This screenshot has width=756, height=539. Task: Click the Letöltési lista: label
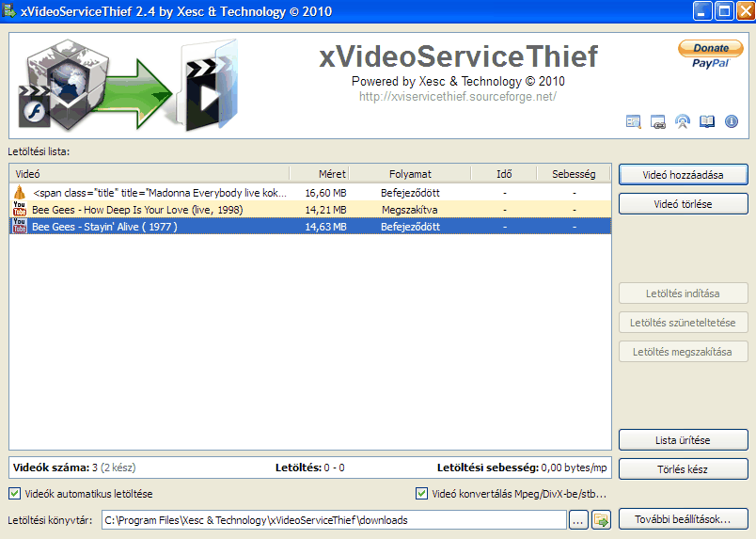39,151
